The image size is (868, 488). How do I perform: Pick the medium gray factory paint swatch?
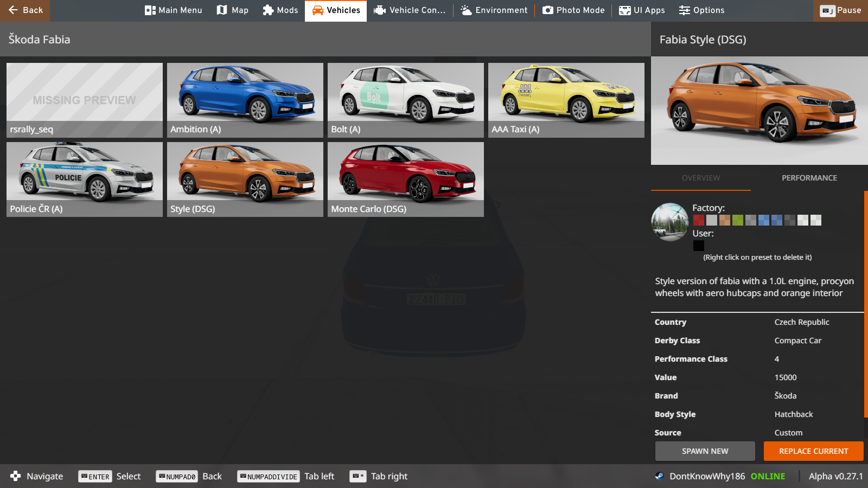point(751,220)
